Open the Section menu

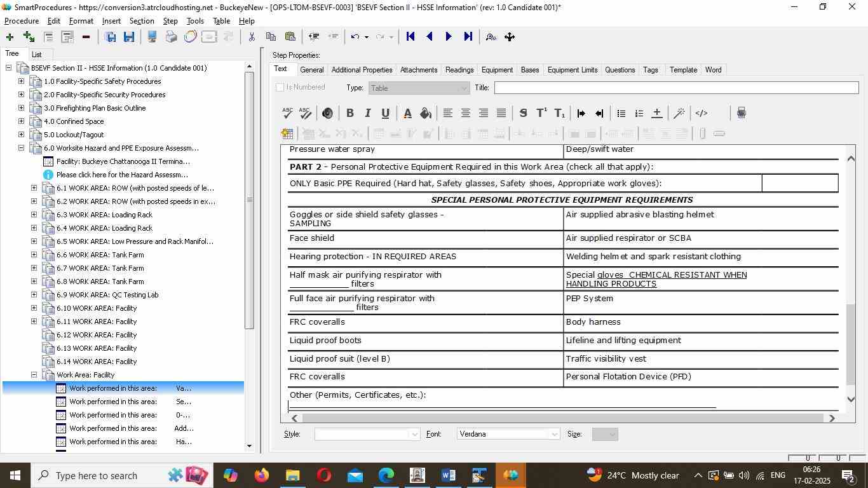click(x=142, y=21)
